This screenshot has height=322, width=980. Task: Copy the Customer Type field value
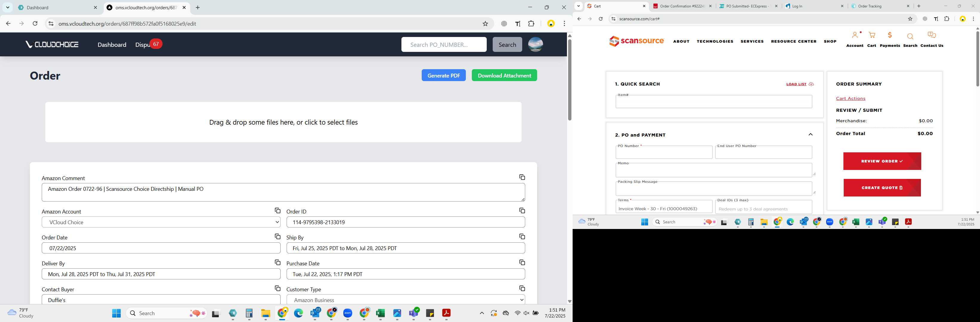[x=522, y=288]
